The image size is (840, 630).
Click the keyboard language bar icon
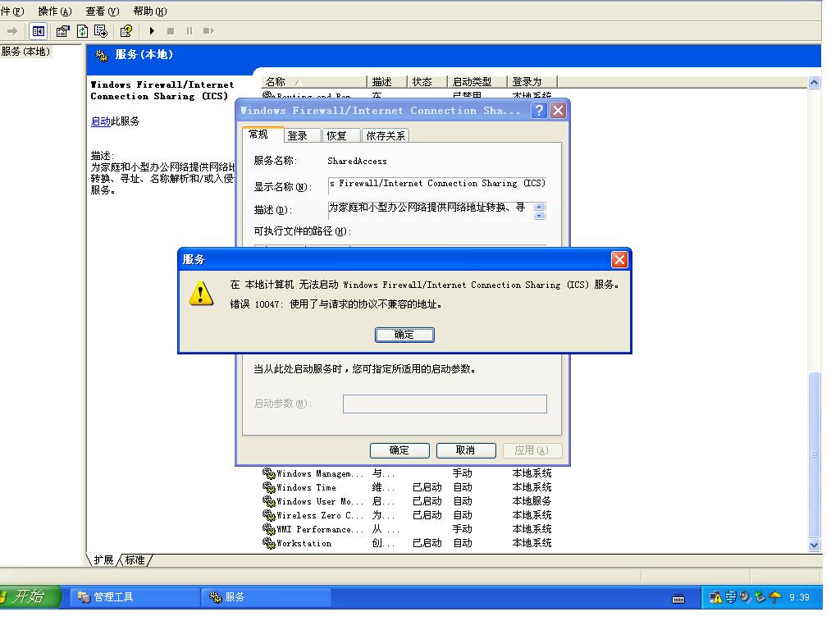coord(678,599)
